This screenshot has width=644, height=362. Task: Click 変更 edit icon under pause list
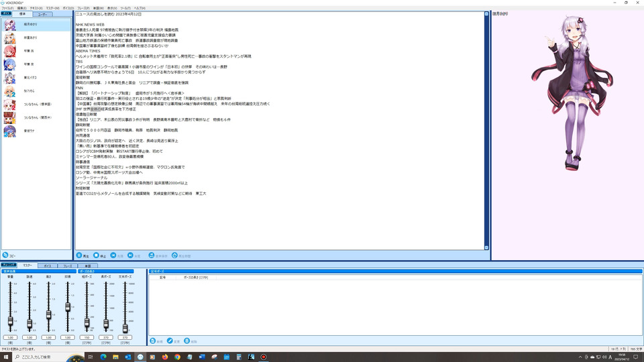(x=170, y=341)
